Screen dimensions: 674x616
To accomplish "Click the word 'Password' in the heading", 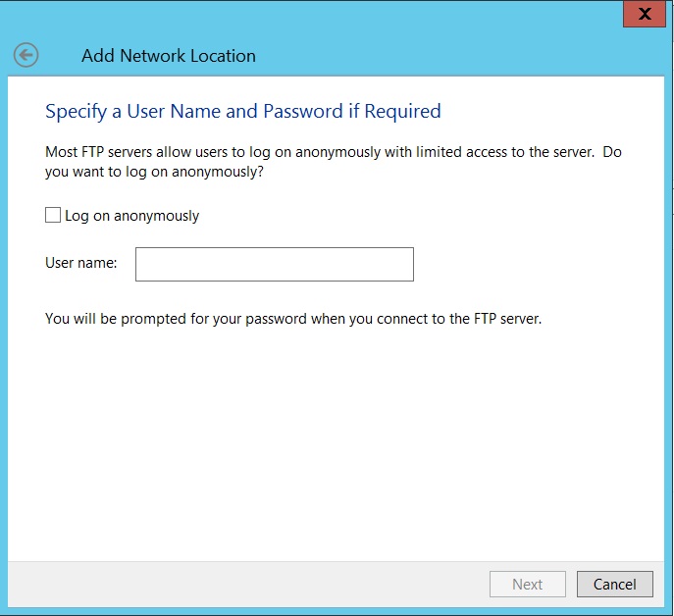I will (x=303, y=112).
